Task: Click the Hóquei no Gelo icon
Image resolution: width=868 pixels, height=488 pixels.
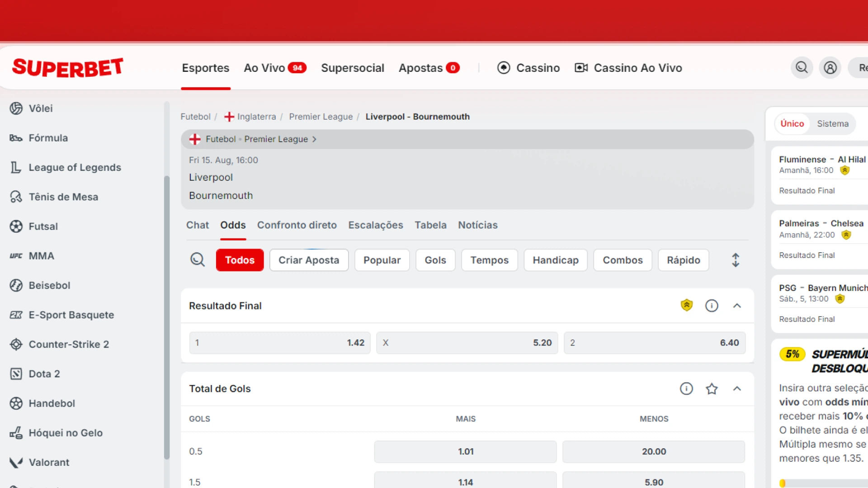Action: (x=16, y=433)
